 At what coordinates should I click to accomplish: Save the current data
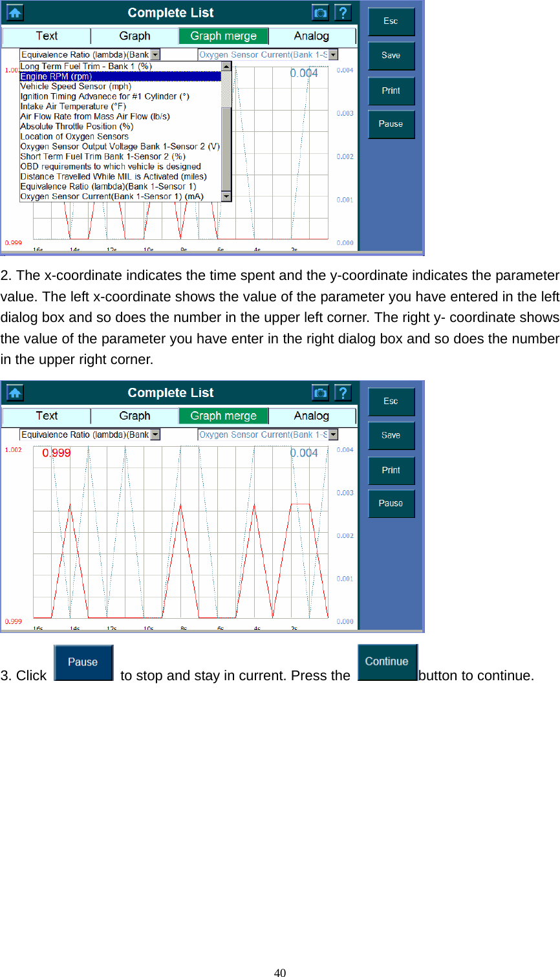point(391,56)
